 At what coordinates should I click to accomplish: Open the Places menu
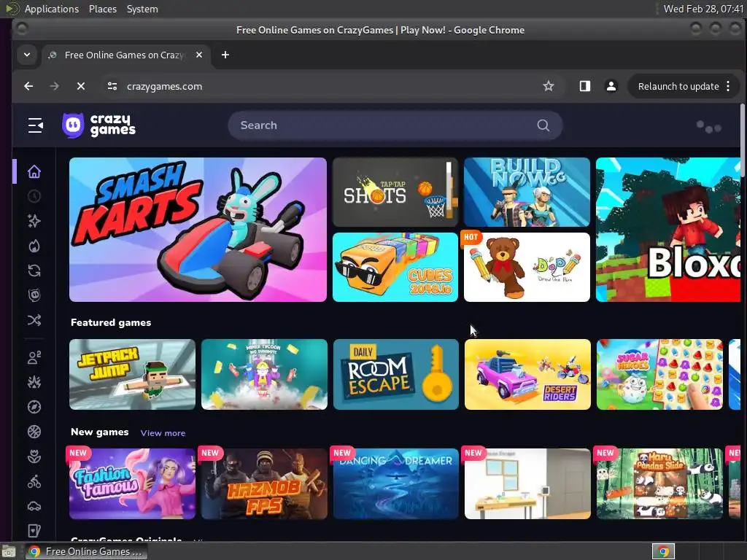click(x=103, y=9)
